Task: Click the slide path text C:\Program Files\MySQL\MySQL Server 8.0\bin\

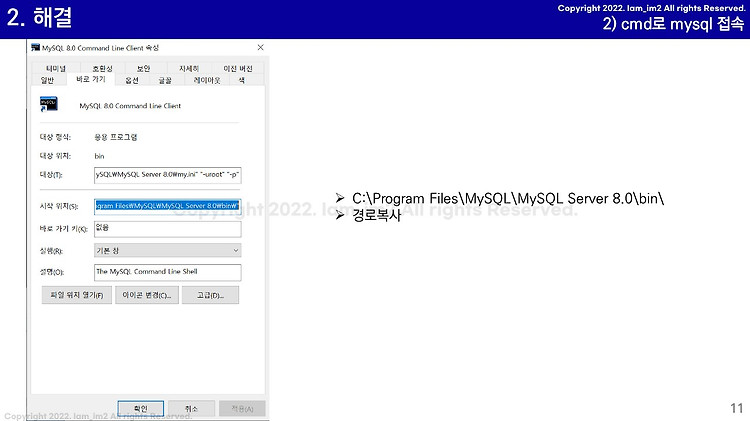Action: (508, 198)
